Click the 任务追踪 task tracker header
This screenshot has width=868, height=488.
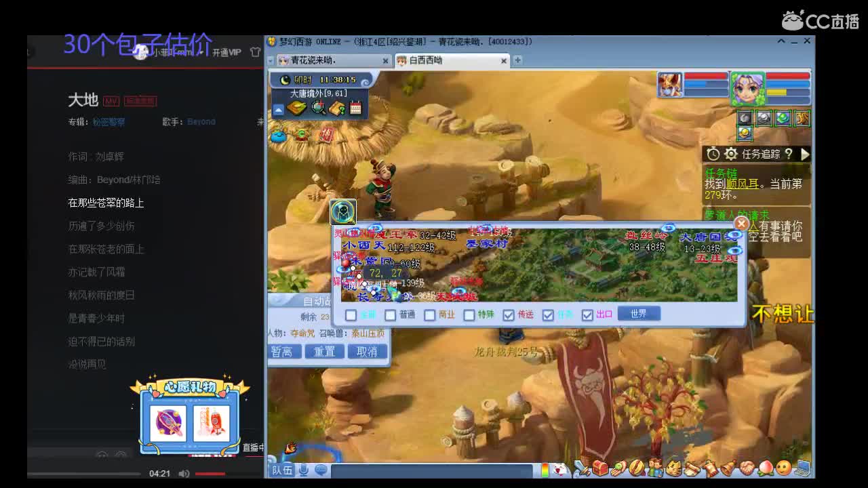click(x=761, y=155)
